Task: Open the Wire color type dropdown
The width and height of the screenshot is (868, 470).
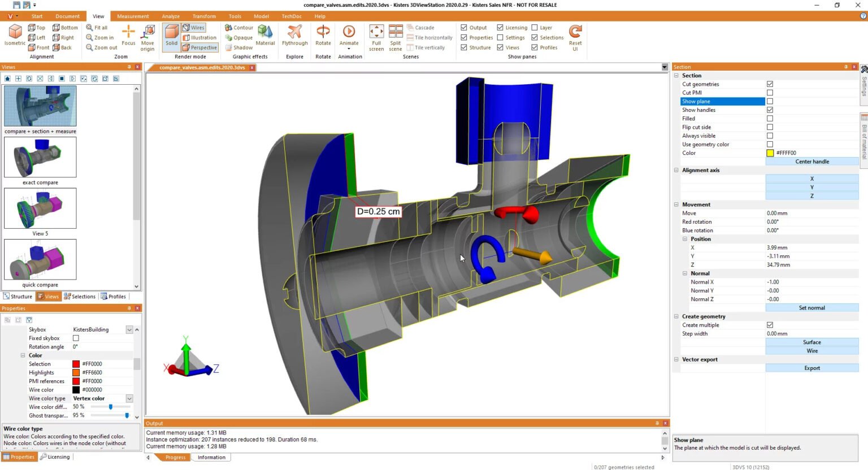Action: coord(129,399)
